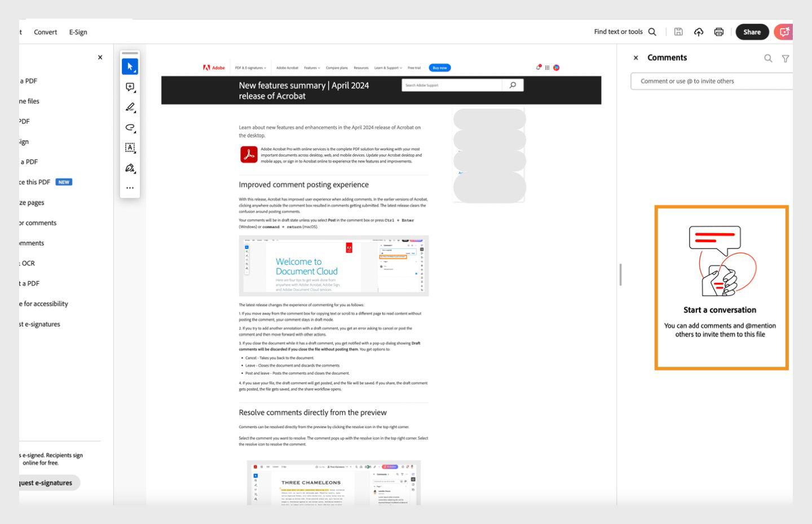Open the Learn & Support dropdown
The width and height of the screenshot is (812, 524).
coord(387,67)
